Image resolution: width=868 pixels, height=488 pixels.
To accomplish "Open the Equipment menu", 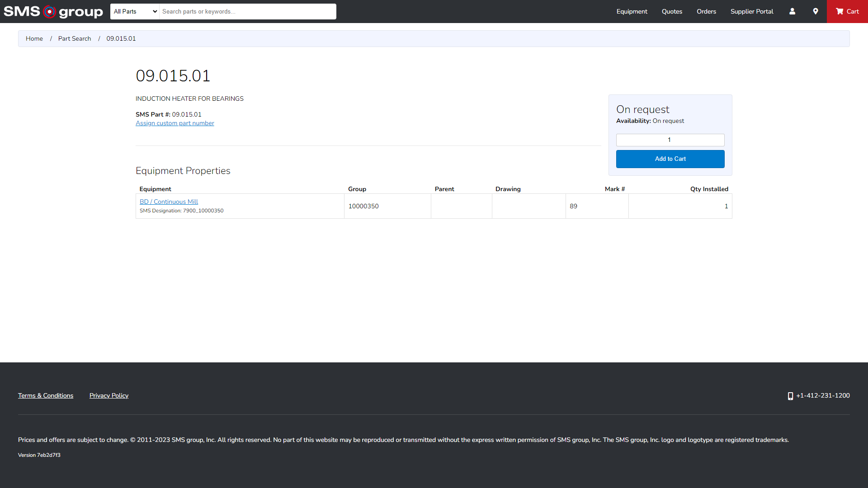I will tap(632, 11).
